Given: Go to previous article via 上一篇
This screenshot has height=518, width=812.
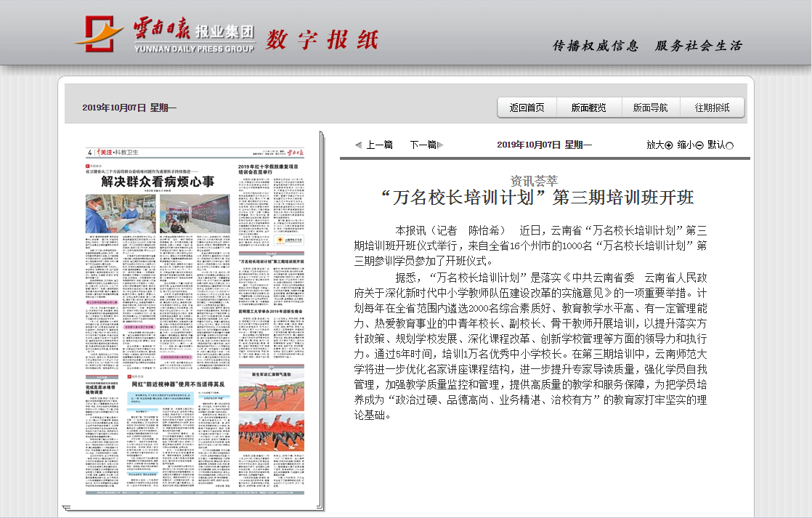Looking at the screenshot, I should [x=379, y=145].
